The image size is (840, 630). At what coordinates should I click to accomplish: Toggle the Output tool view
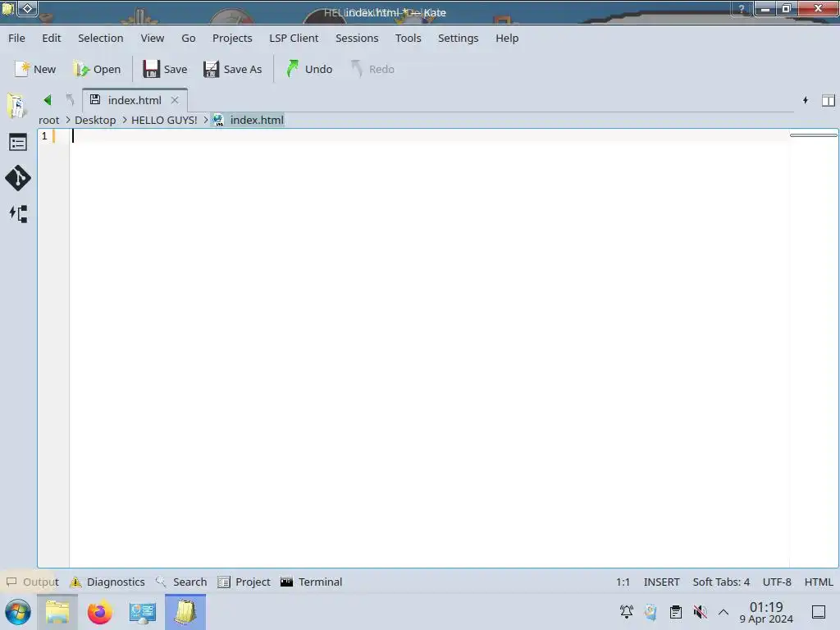32,582
